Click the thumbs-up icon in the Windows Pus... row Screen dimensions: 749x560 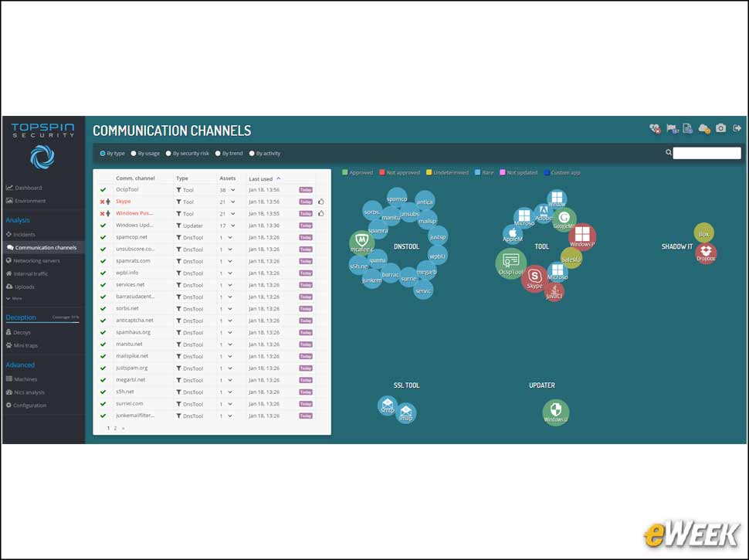pyautogui.click(x=321, y=214)
